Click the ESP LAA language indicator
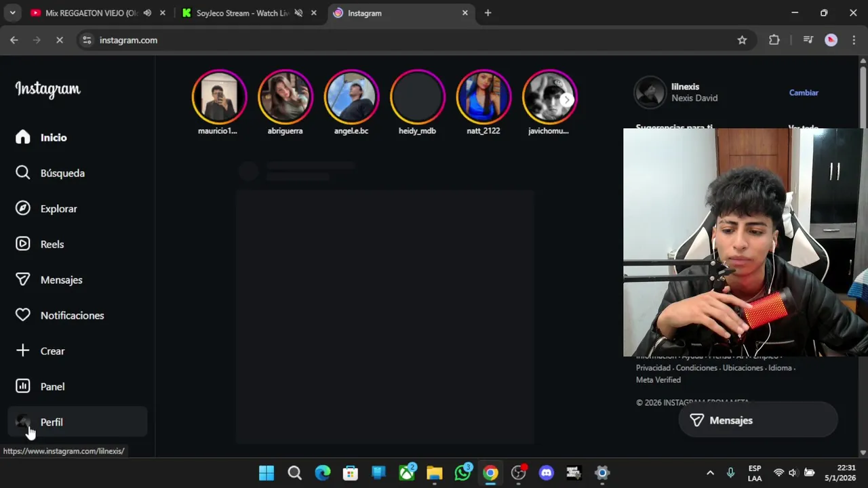This screenshot has width=868, height=488. [755, 473]
